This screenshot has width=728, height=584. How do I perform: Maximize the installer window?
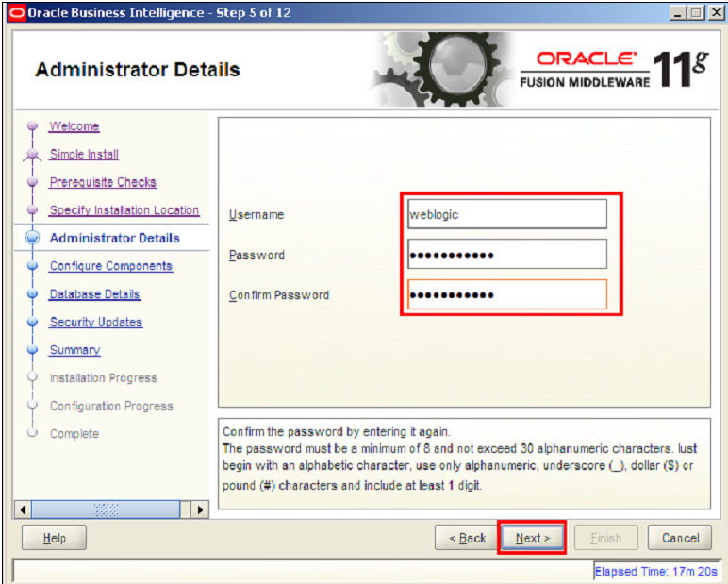(696, 12)
